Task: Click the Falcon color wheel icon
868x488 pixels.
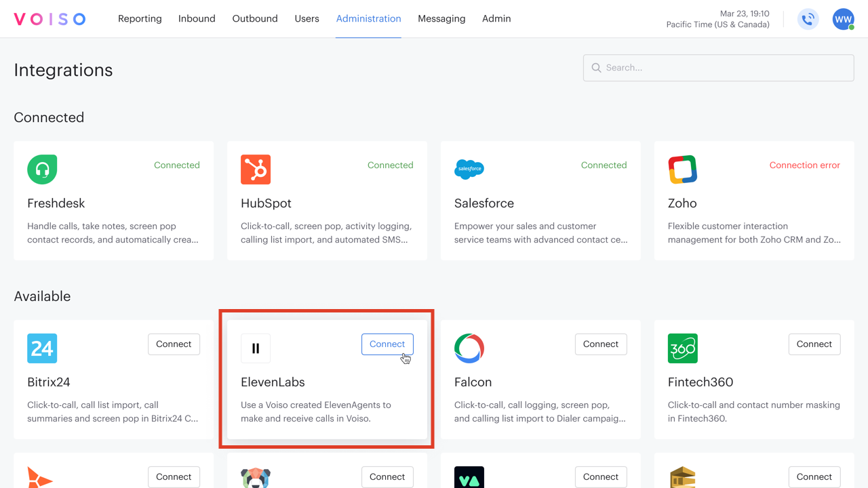Action: click(469, 348)
